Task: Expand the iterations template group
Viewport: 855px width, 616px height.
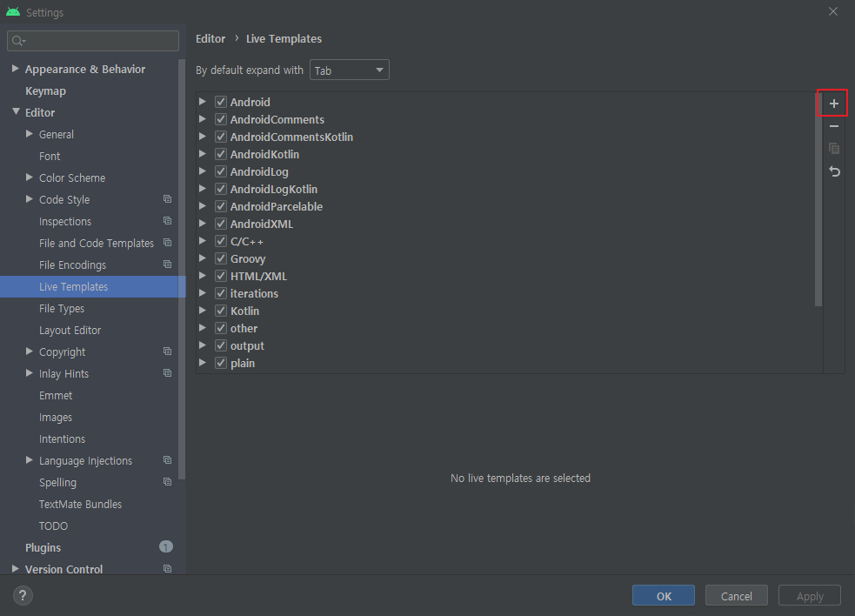Action: (203, 293)
